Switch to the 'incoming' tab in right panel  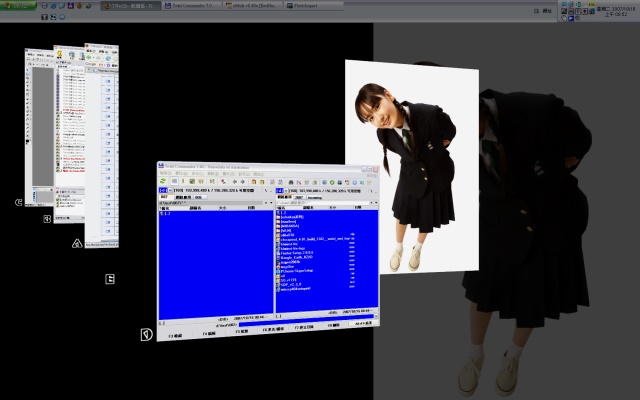tap(314, 198)
